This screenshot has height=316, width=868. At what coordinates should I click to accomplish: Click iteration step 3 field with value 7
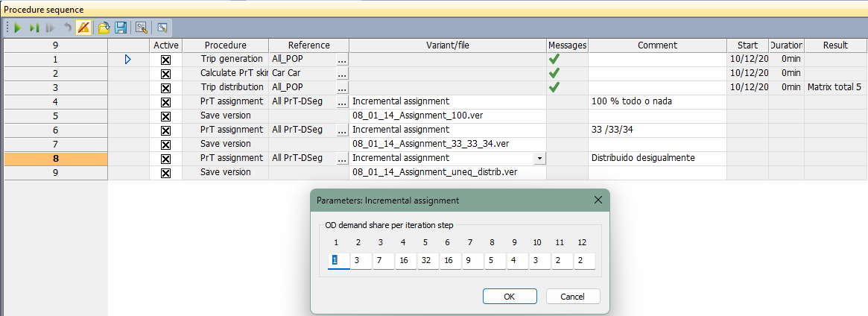(383, 261)
